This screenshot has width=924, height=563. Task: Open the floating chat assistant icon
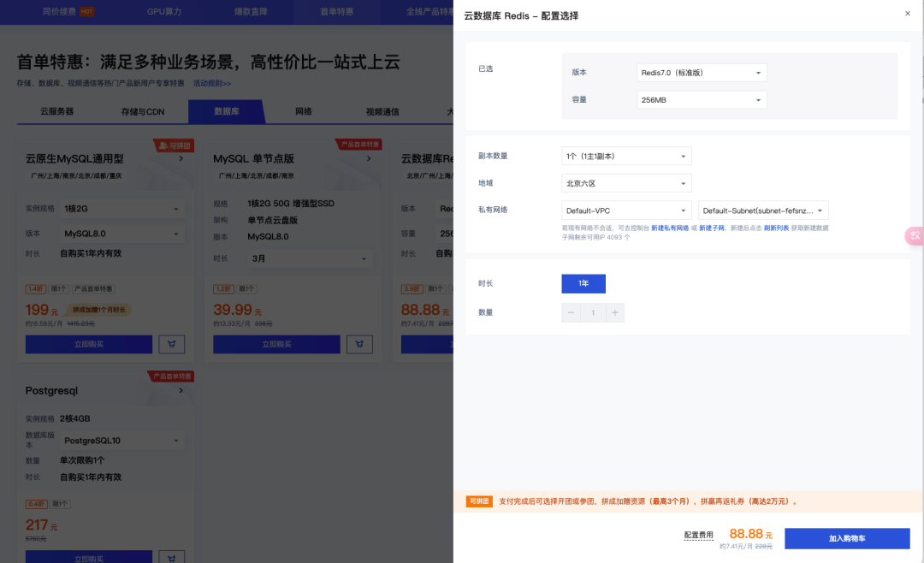pyautogui.click(x=915, y=236)
